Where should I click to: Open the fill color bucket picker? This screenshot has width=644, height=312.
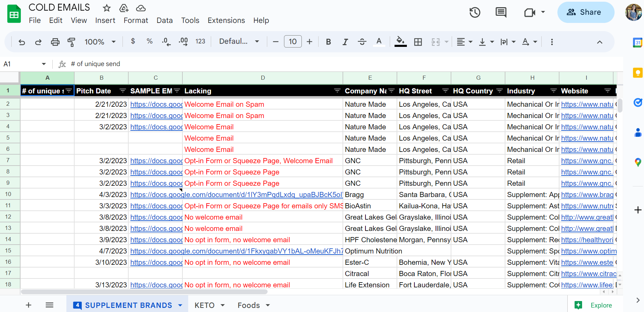400,42
